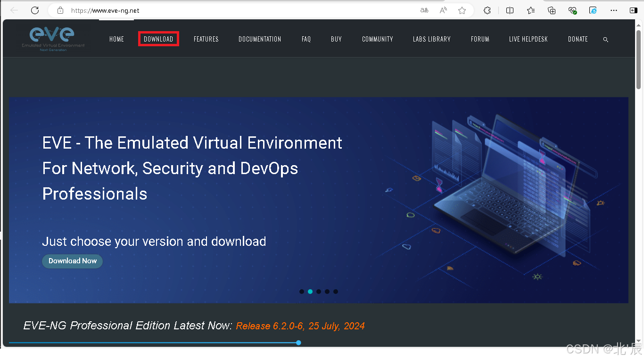Select the first carousel slide dot

[302, 292]
